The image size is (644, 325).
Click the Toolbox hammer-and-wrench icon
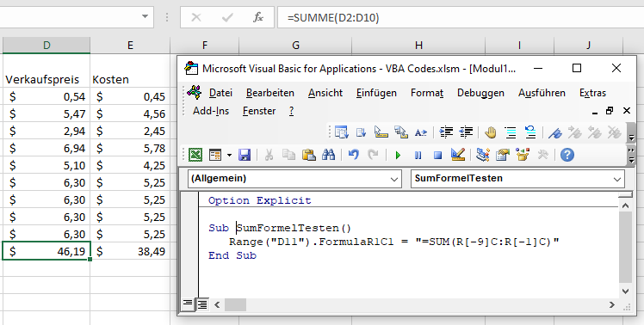(x=542, y=155)
